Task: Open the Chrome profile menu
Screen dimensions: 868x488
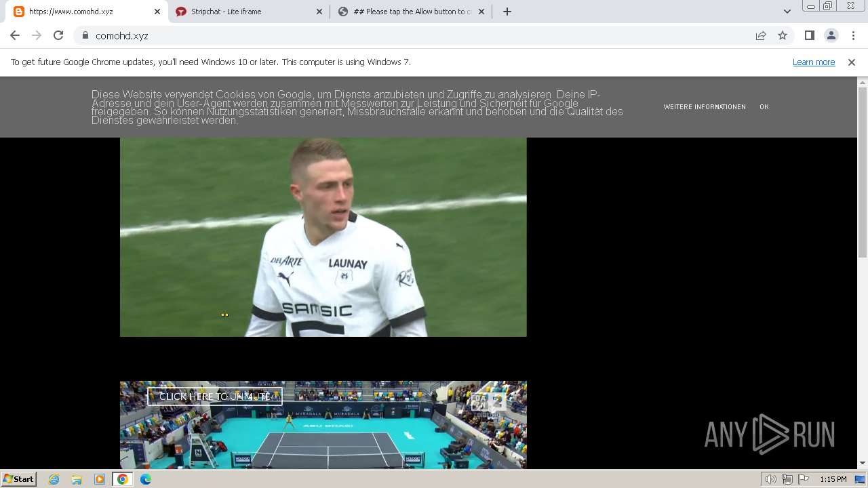Action: 831,35
